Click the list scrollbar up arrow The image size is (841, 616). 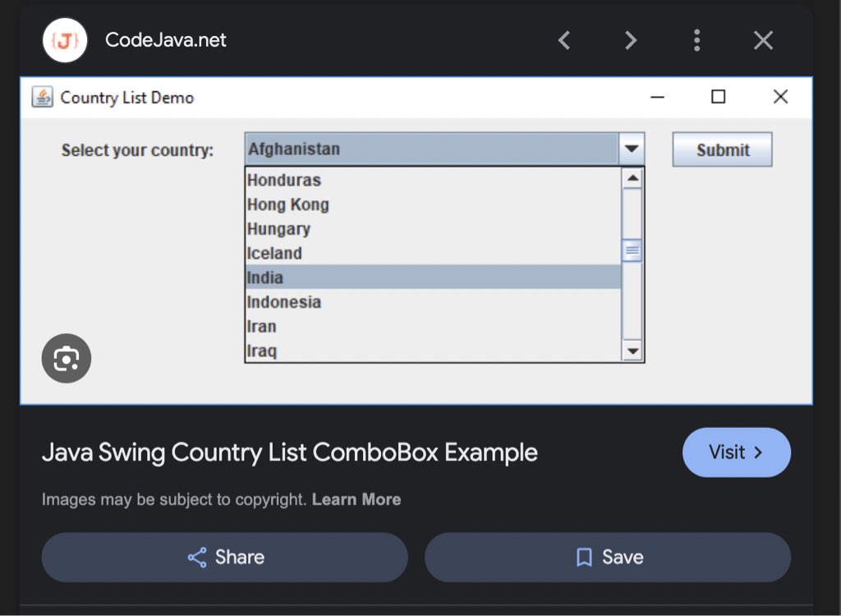(x=632, y=178)
